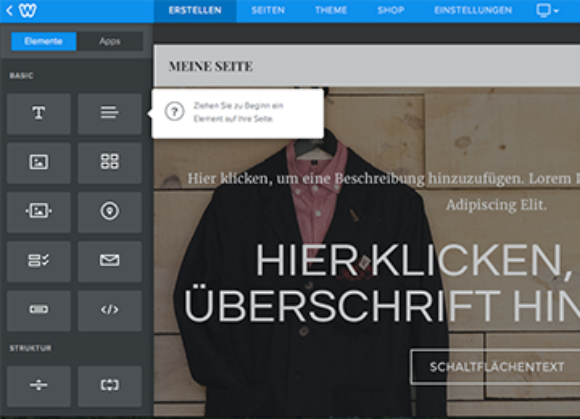
Task: Select the Button element icon
Action: point(38,310)
